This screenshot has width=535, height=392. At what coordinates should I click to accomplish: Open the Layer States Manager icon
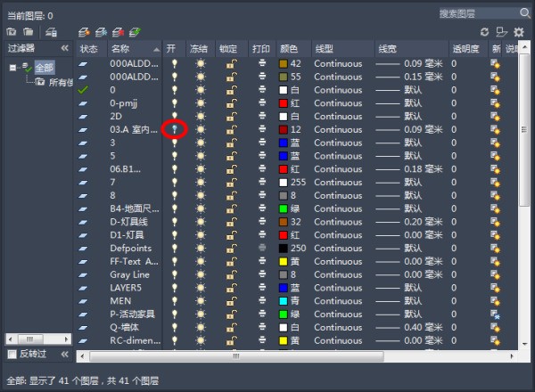tap(51, 32)
